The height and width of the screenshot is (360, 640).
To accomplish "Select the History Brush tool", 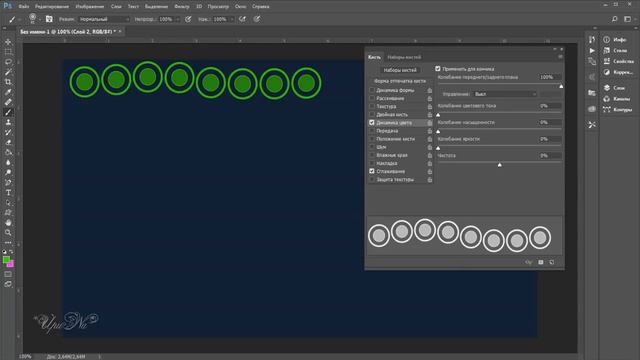I will pyautogui.click(x=8, y=132).
